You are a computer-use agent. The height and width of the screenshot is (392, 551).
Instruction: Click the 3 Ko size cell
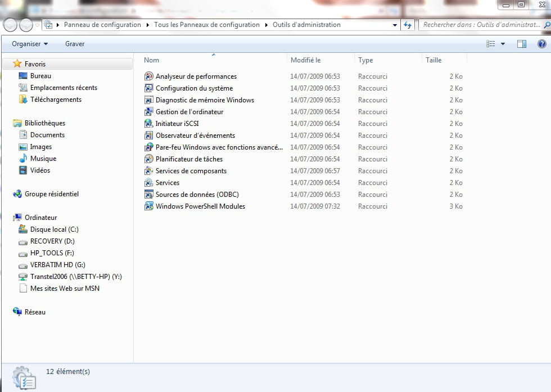pyautogui.click(x=456, y=206)
